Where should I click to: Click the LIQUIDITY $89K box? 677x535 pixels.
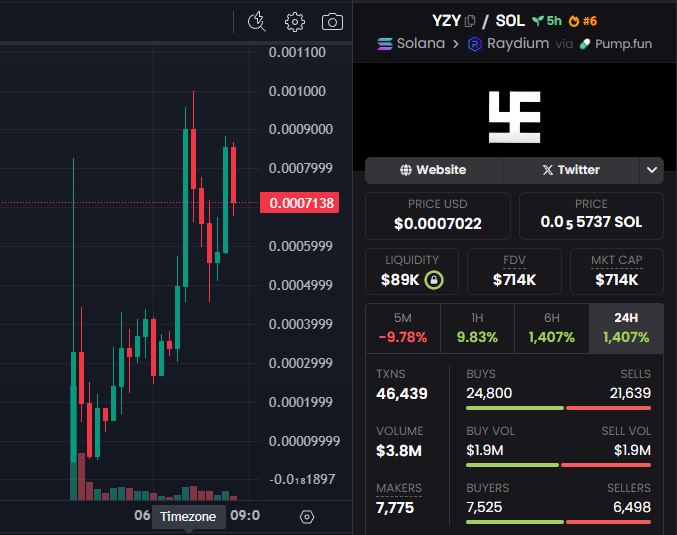(412, 272)
